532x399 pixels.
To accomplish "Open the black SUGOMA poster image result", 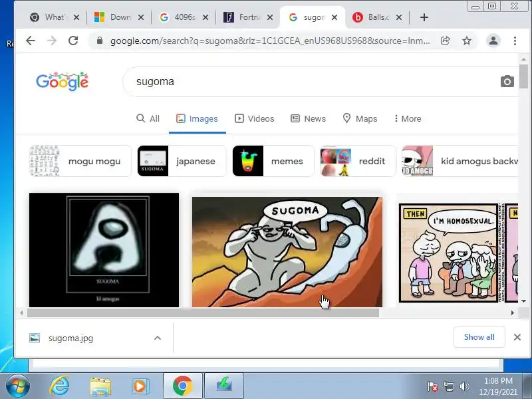I will click(x=104, y=250).
